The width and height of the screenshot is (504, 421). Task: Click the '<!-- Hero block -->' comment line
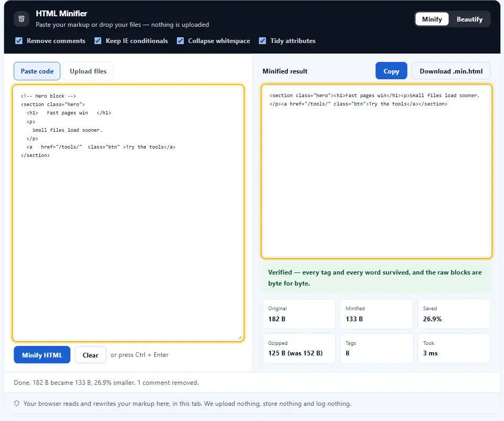48,96
